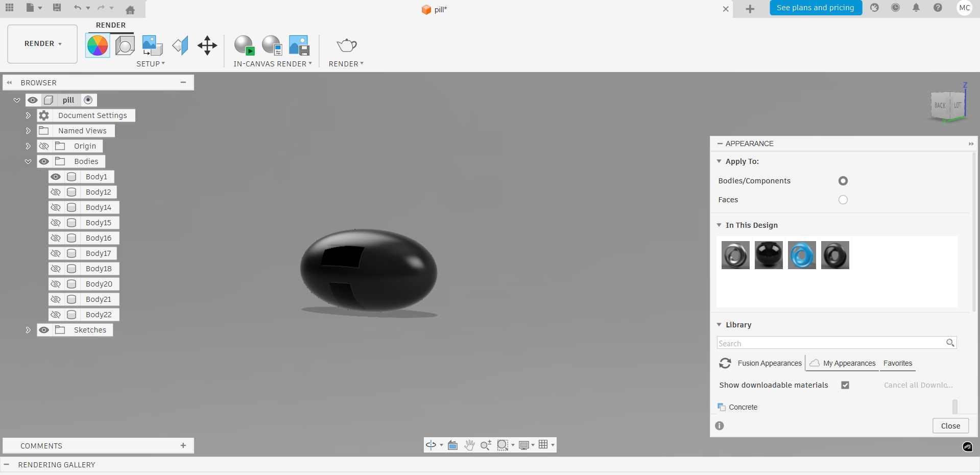Collapse the Library section in Appearance panel
The image size is (980, 475).
click(x=719, y=325)
